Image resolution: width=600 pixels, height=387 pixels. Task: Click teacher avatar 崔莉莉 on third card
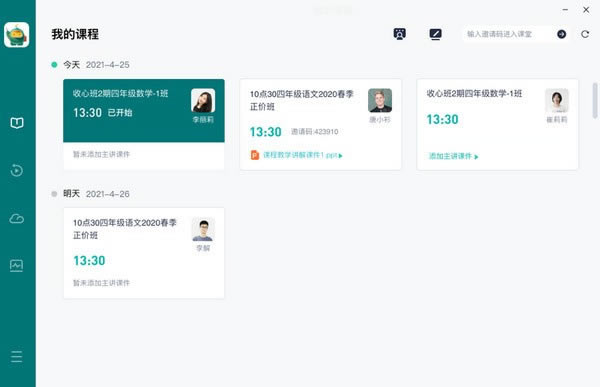[557, 100]
